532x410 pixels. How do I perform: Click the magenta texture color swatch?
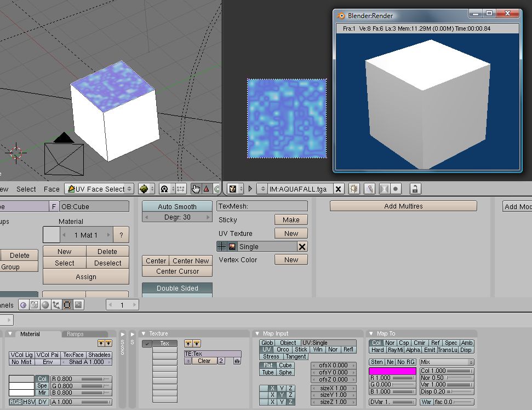point(392,371)
